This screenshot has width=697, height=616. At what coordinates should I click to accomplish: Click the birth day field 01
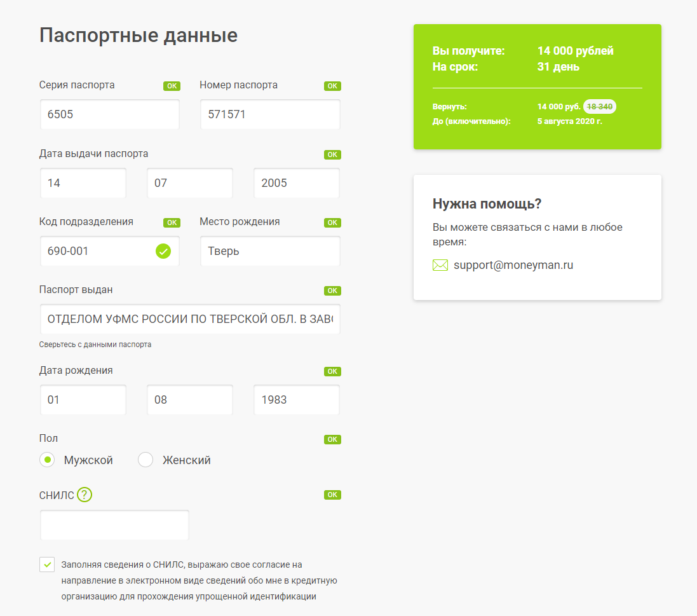coord(83,400)
